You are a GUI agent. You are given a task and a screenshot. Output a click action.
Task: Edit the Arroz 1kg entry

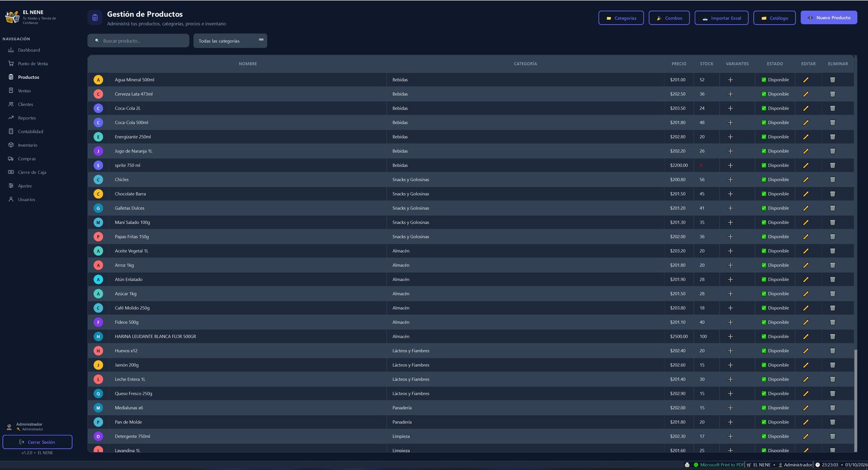806,265
